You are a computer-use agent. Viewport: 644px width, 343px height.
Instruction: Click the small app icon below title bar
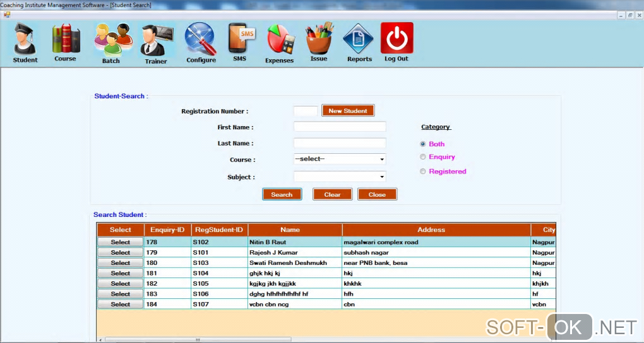(6, 15)
